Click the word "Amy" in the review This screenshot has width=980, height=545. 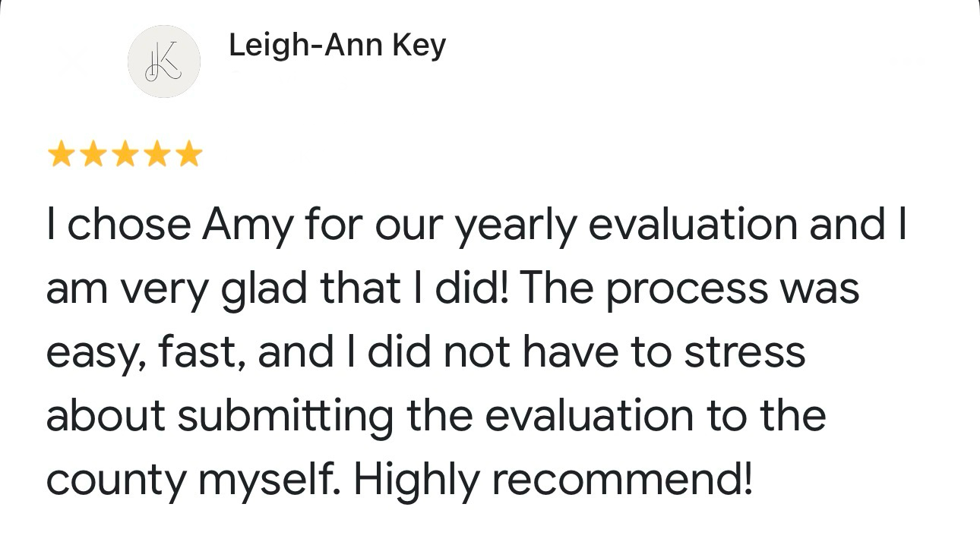tap(247, 227)
